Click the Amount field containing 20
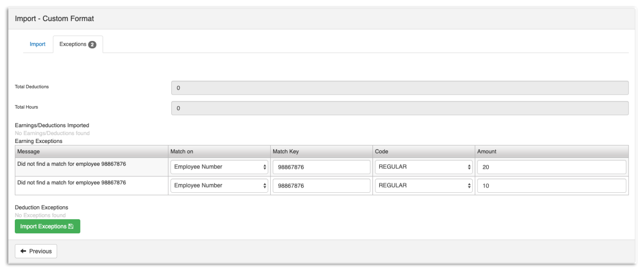644x271 pixels. point(551,167)
